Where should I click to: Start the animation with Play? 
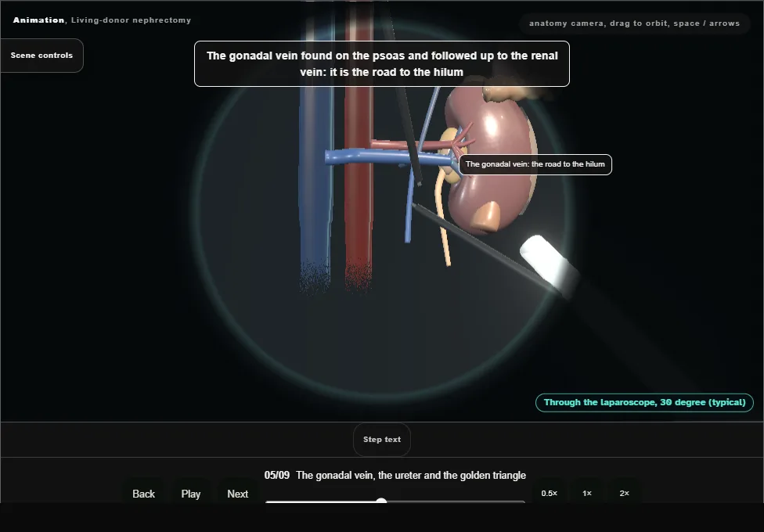[191, 494]
